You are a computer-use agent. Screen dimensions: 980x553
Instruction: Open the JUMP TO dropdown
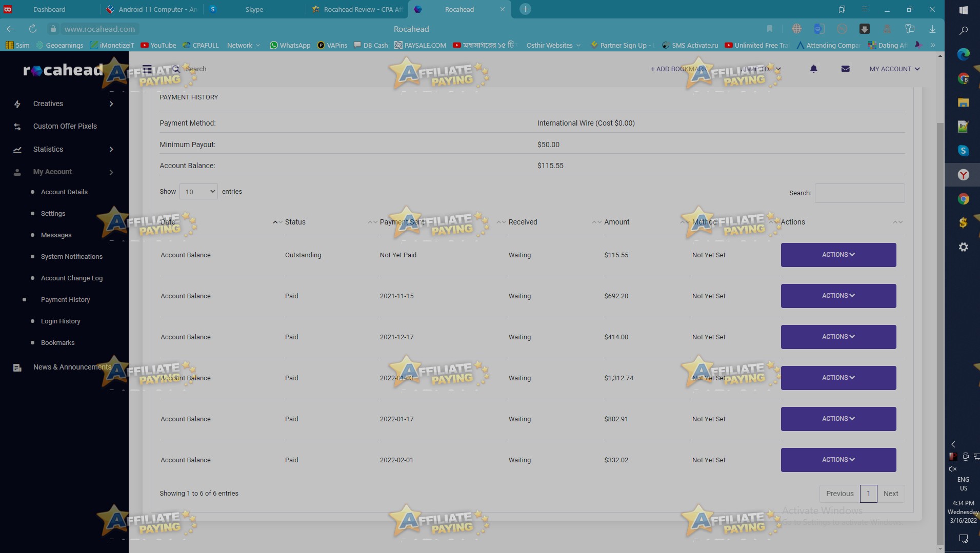761,69
